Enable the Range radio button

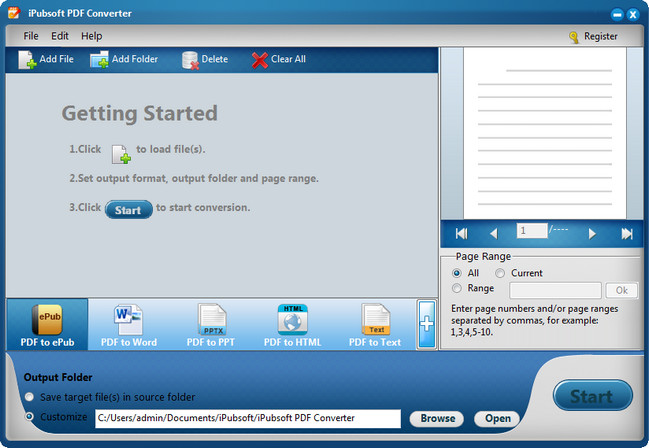pos(457,290)
